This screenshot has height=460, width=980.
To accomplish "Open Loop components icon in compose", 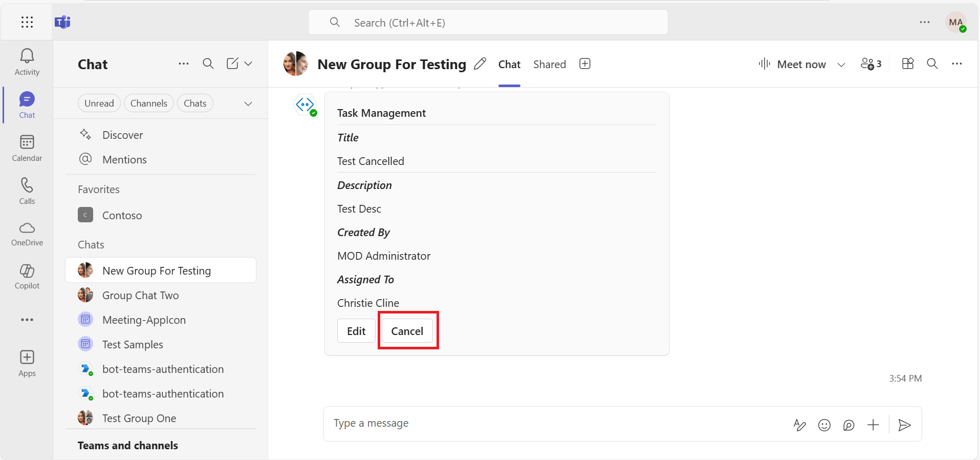I will (848, 425).
